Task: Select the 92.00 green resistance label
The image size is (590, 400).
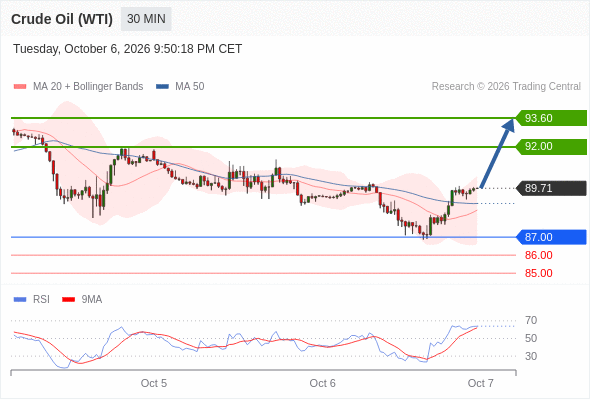Action: [551, 146]
